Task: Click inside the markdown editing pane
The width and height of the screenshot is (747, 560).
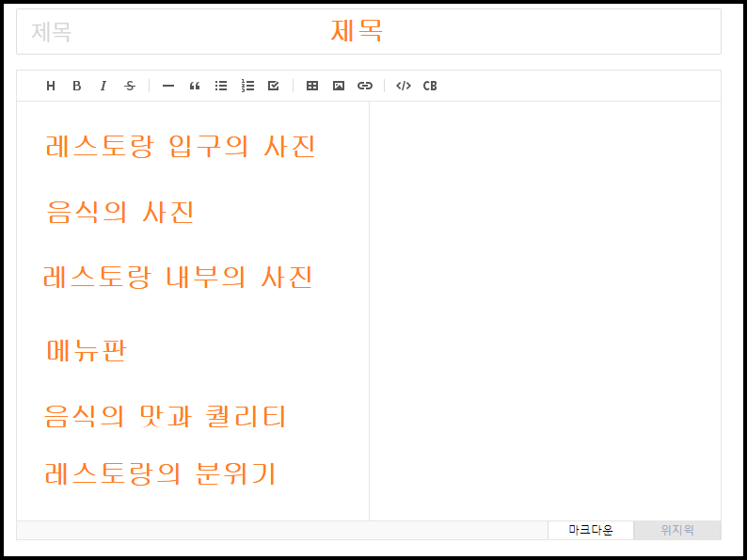Action: pyautogui.click(x=193, y=311)
